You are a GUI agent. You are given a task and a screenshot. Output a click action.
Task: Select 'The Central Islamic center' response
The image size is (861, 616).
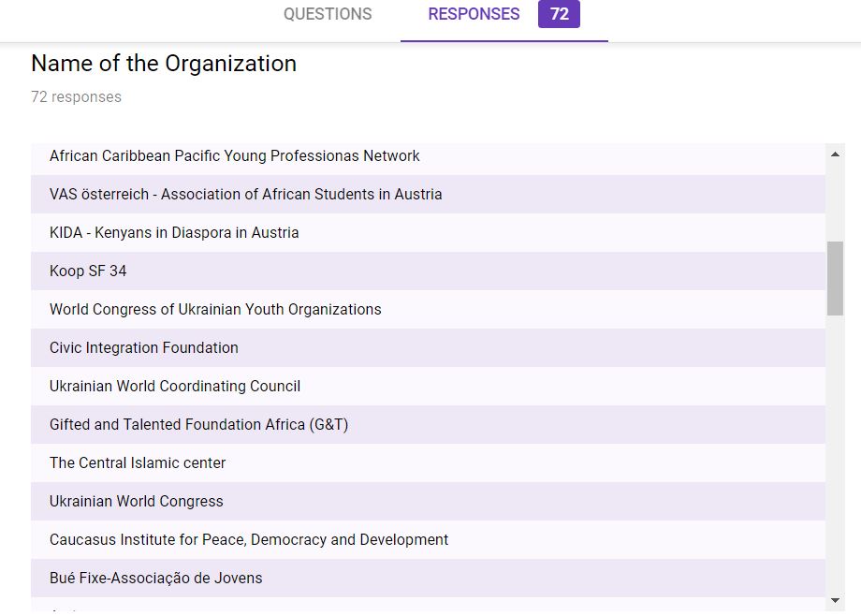[428, 463]
